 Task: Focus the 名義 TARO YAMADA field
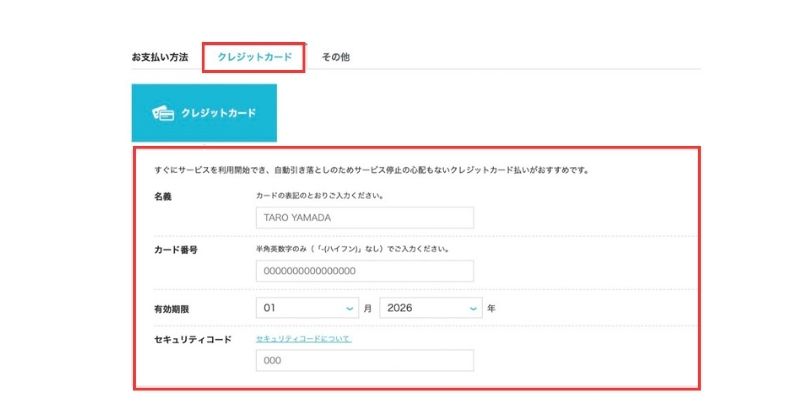pyautogui.click(x=365, y=217)
